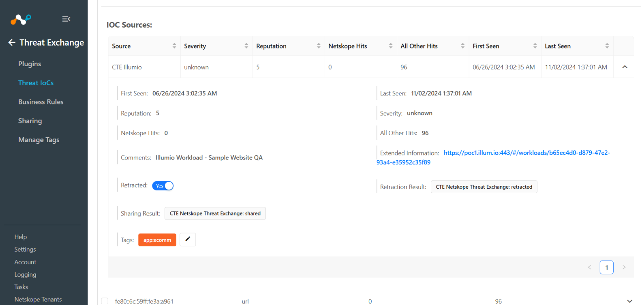
Task: Sort by Netskope Hits column arrows
Action: 391,46
